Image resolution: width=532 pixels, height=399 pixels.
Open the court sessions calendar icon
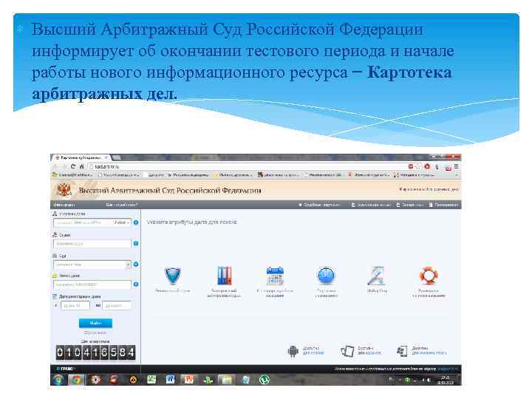click(x=275, y=275)
